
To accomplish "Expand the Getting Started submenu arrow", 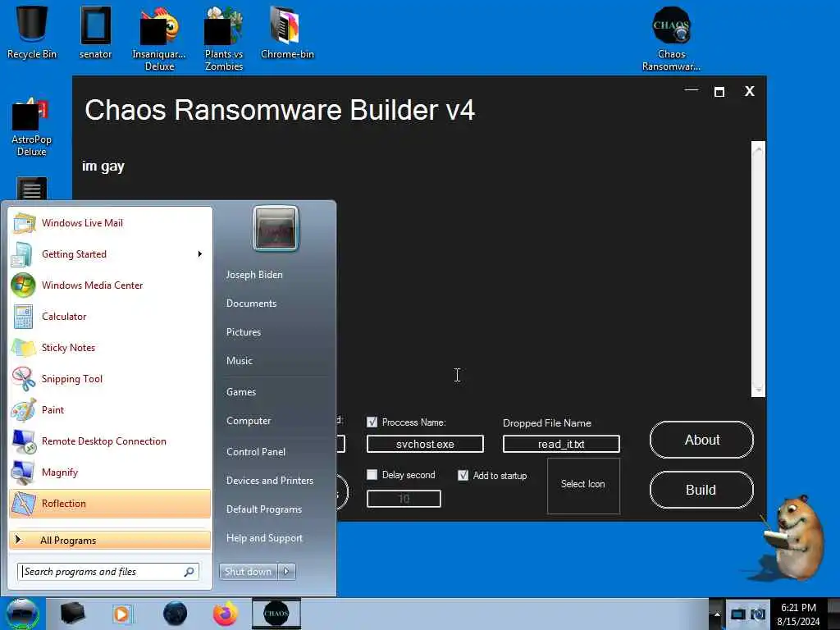I will 200,254.
